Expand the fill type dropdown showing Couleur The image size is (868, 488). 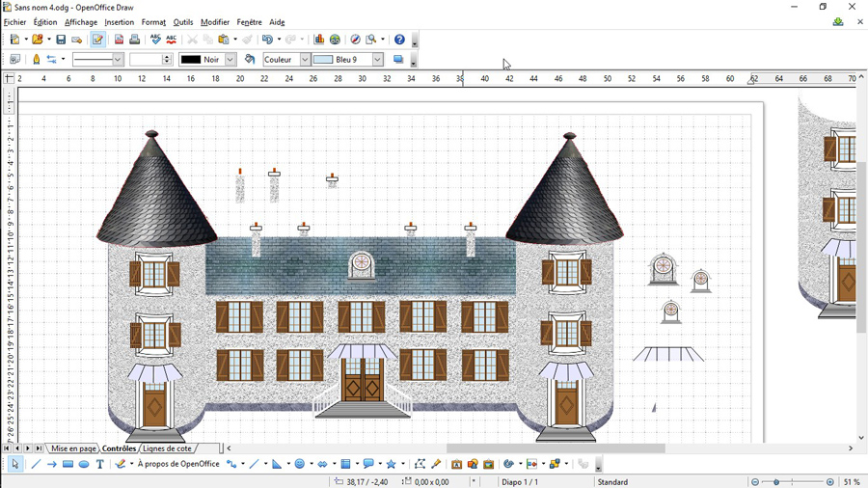coord(305,60)
